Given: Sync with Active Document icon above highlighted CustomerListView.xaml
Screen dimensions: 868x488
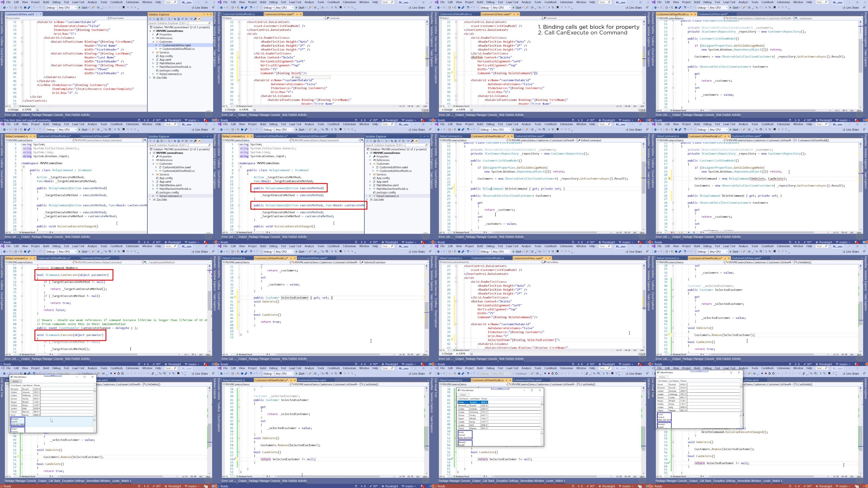Looking at the screenshot, I should [x=175, y=19].
